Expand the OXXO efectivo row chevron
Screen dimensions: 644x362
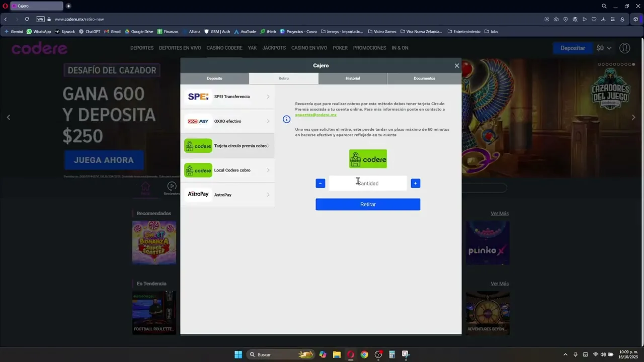pyautogui.click(x=268, y=121)
